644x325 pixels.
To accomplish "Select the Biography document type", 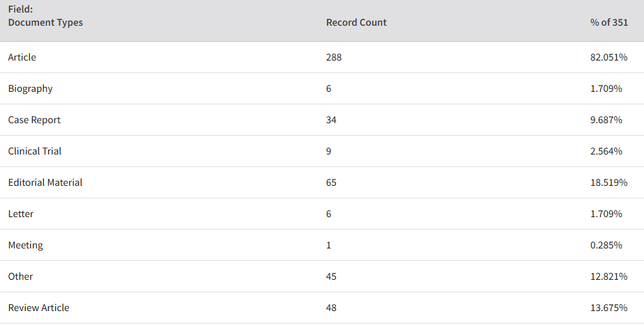I will coord(31,88).
